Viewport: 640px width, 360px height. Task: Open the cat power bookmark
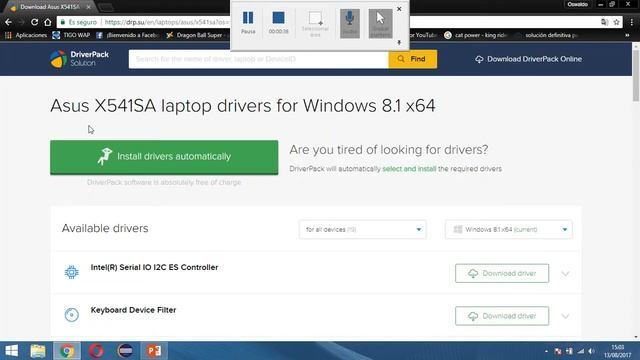tap(476, 35)
